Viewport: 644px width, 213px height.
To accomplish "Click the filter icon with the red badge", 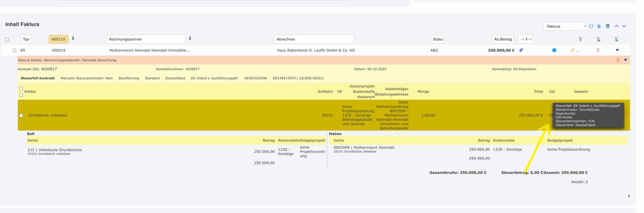I will click(x=598, y=39).
